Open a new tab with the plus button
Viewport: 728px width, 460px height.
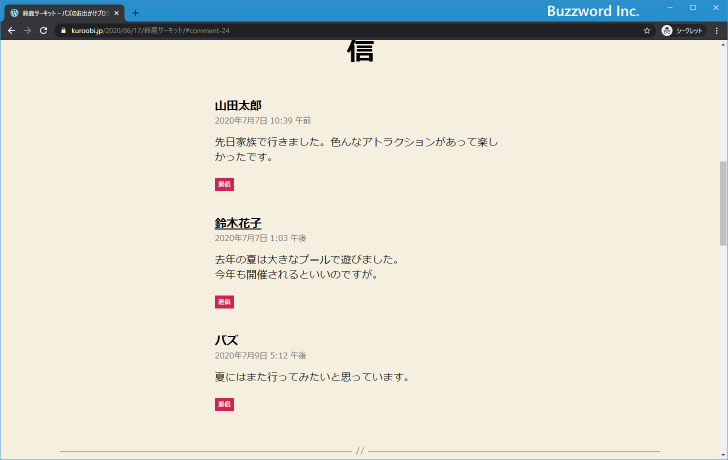click(135, 13)
